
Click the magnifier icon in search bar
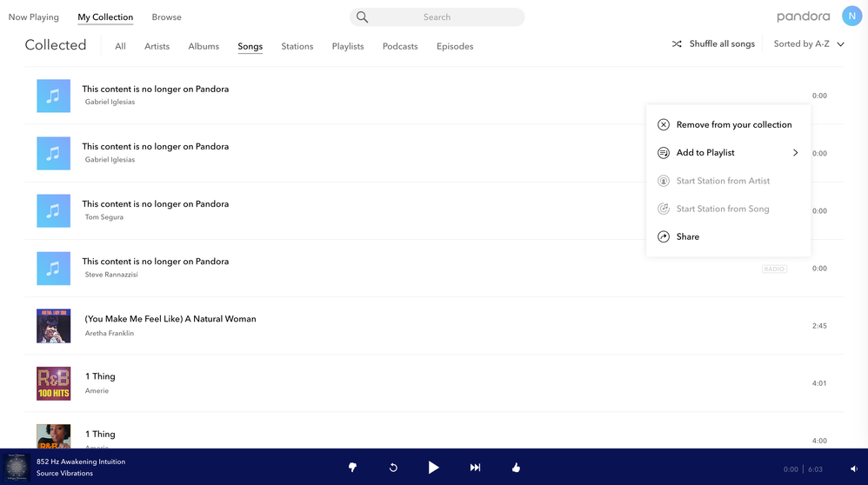pos(363,17)
